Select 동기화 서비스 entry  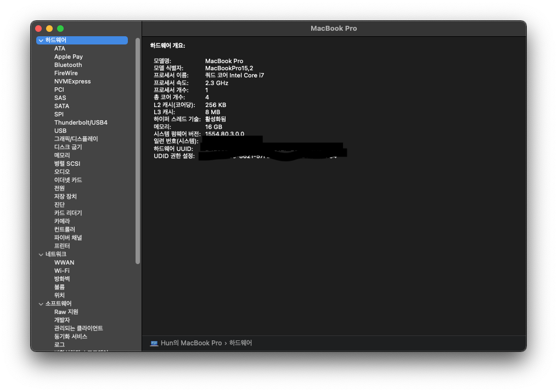71,336
